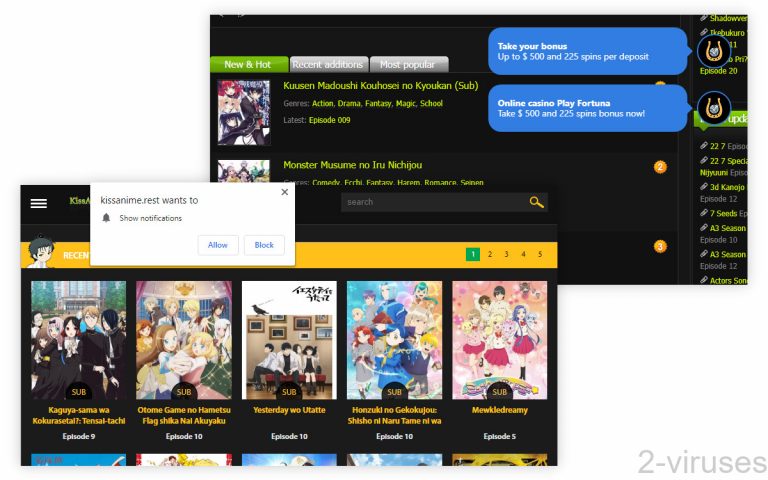This screenshot has height=480, width=768.
Task: Filter by Drama genre link
Action: [x=349, y=103]
